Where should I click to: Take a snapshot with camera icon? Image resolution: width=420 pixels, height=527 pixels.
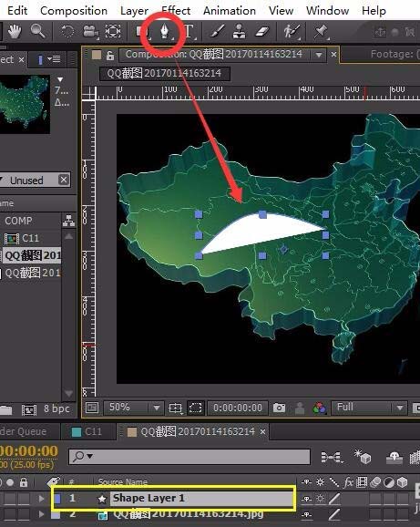[x=279, y=408]
